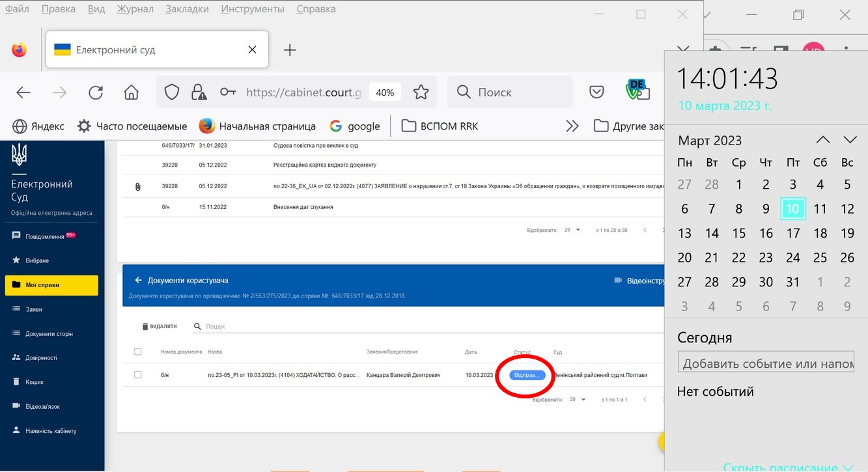Open a new tab with the plus icon
Viewport: 868px width, 472px height.
pos(290,50)
